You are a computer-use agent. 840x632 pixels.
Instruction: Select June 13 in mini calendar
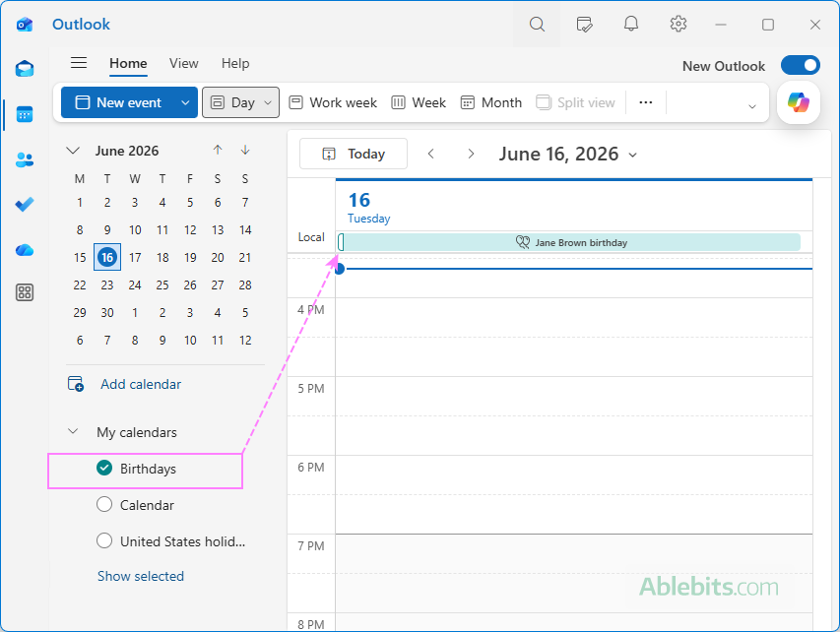(x=218, y=229)
